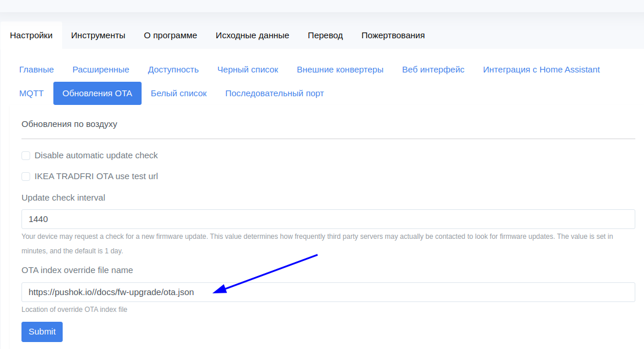Open the MQTT settings section
This screenshot has width=644, height=349.
pyautogui.click(x=31, y=93)
